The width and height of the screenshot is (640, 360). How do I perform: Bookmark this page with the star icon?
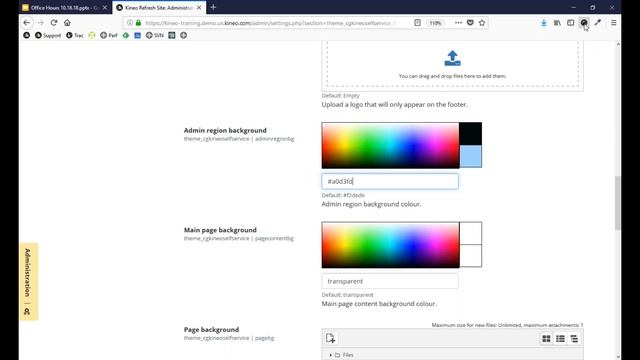click(x=482, y=23)
